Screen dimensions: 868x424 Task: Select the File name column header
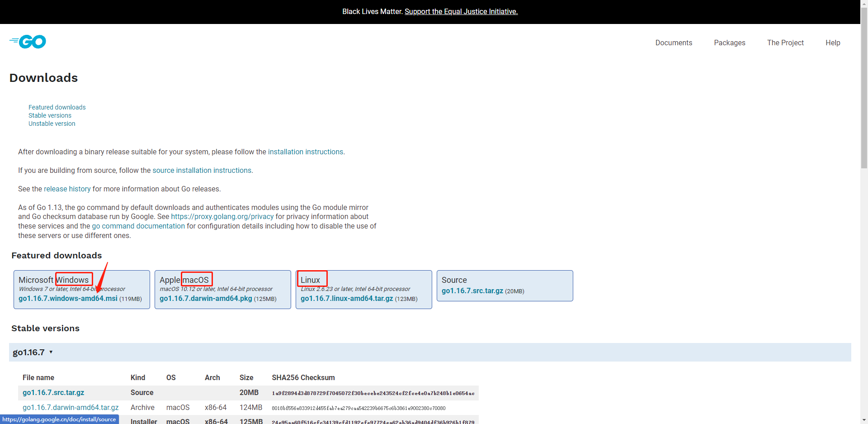(38, 377)
